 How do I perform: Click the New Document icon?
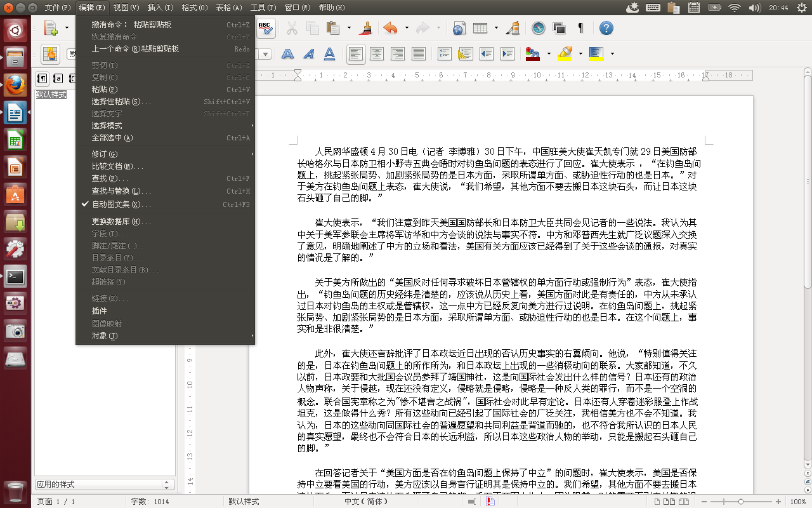[51, 28]
